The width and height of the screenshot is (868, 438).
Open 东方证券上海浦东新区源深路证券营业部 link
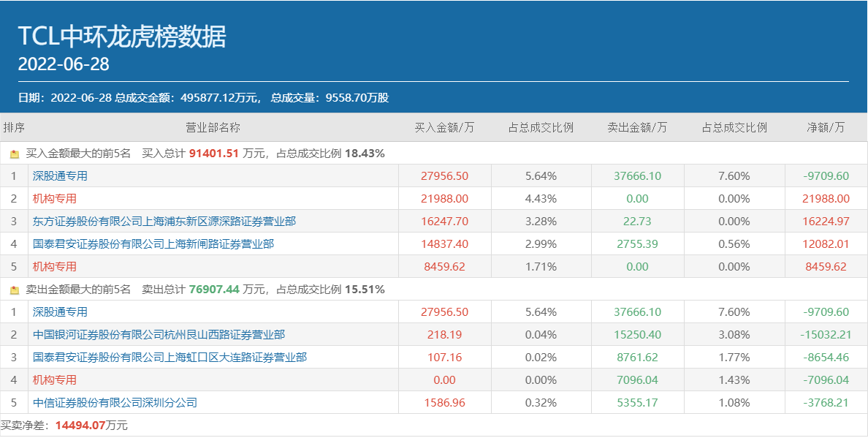tap(164, 222)
